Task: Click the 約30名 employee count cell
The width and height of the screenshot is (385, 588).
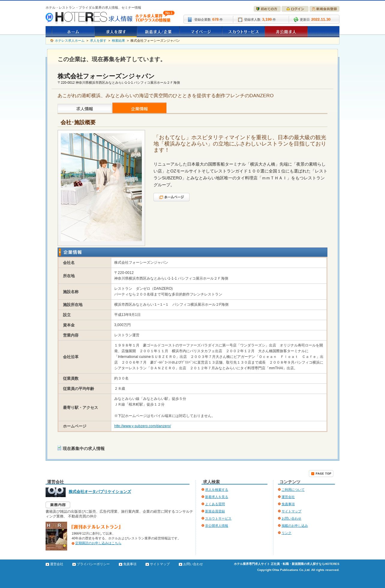Action: pos(219,378)
